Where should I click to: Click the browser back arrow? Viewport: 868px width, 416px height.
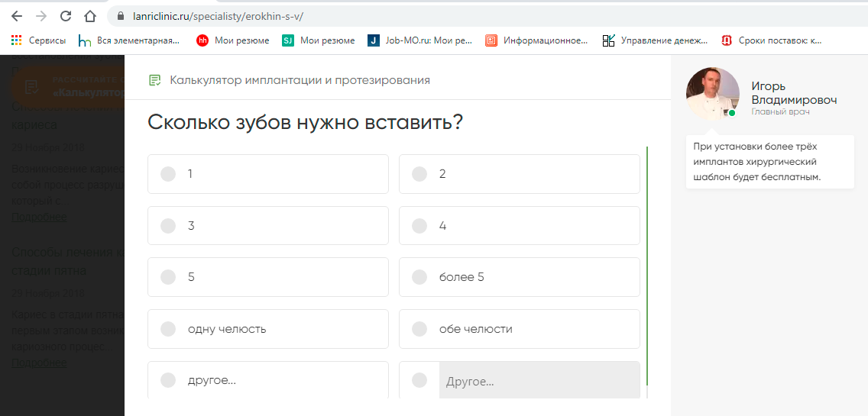17,16
